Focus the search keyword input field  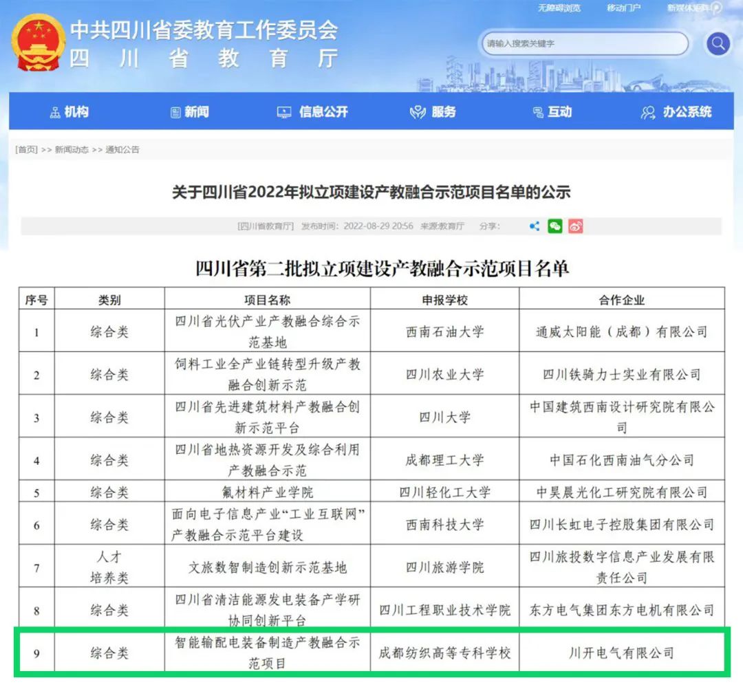click(x=585, y=44)
